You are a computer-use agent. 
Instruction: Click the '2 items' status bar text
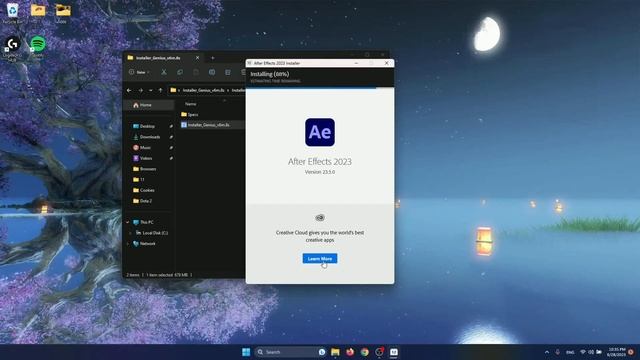point(133,275)
